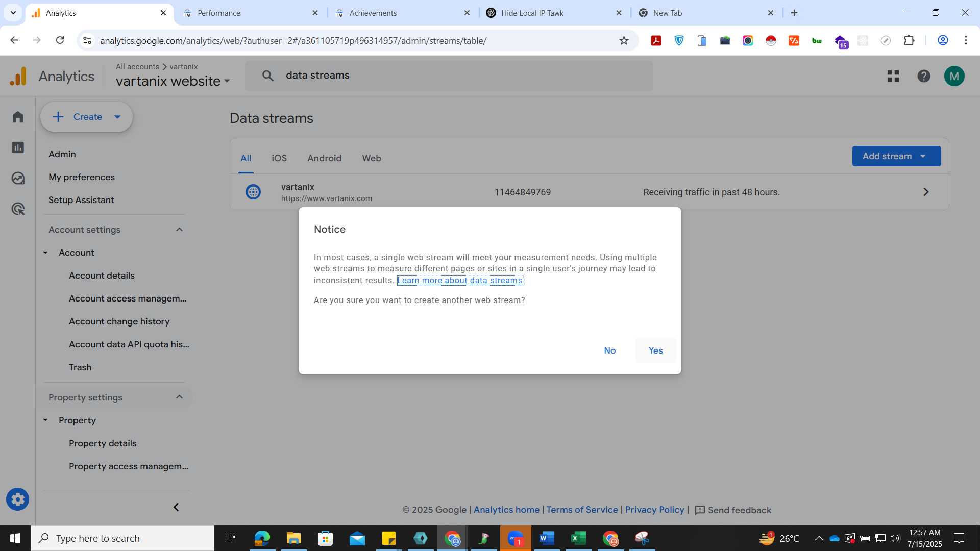The width and height of the screenshot is (980, 551).
Task: Collapse the Account settings section
Action: (x=179, y=230)
